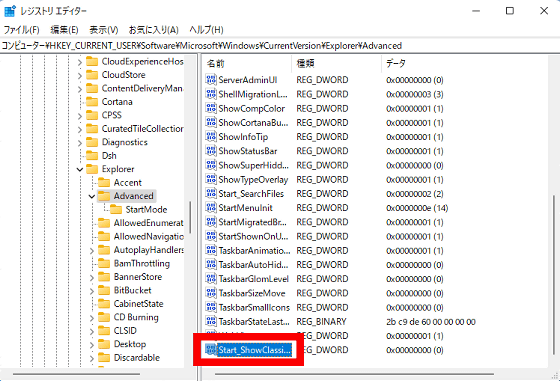Viewport: 560px width, 381px height.
Task: Open the お気に入り(A) menu
Action: coord(153,30)
